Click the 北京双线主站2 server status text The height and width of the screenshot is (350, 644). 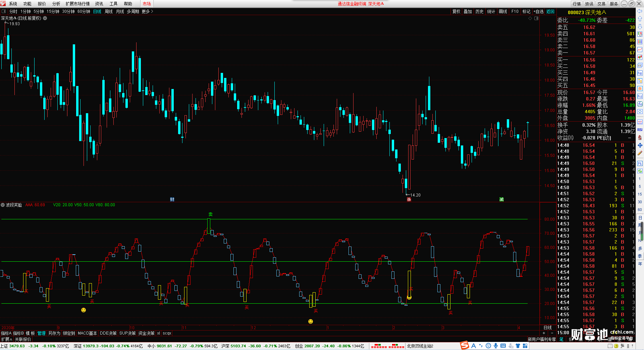coord(420,346)
